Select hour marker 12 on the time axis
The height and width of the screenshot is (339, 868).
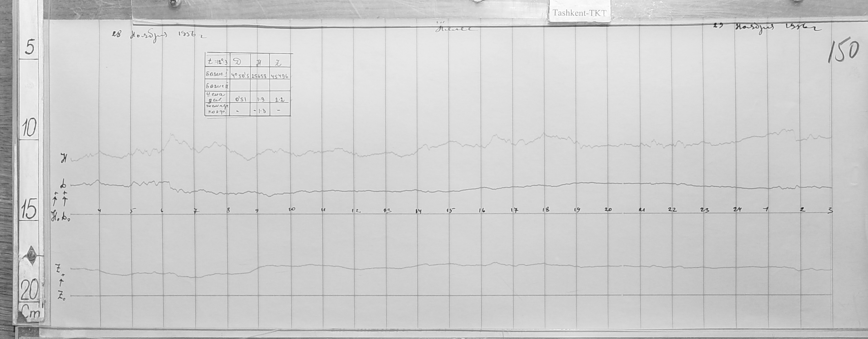pyautogui.click(x=356, y=211)
